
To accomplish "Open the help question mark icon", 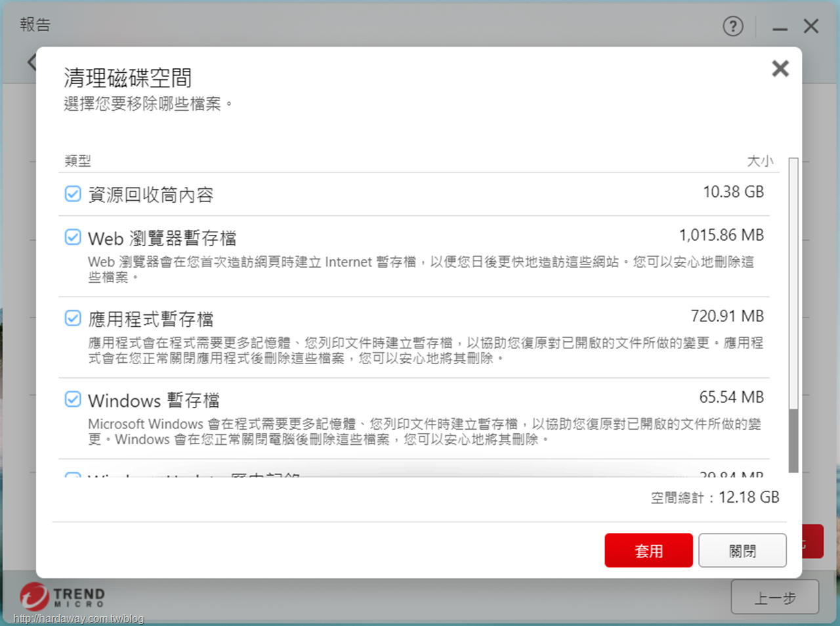I will point(733,26).
